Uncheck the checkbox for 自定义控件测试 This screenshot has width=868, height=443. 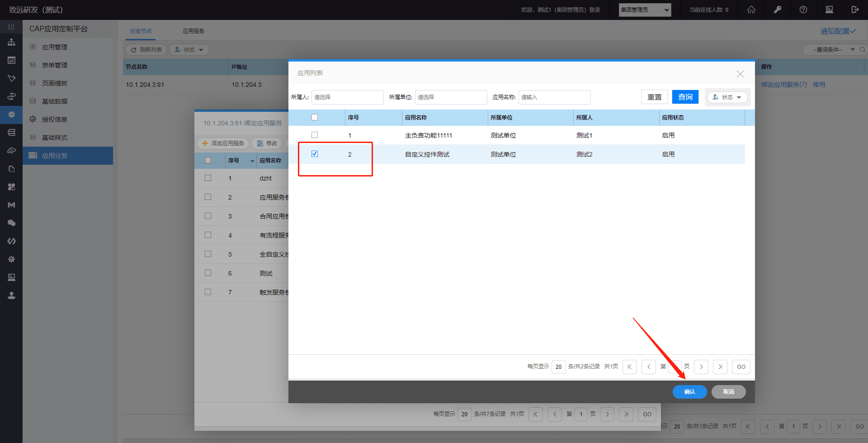click(x=315, y=154)
